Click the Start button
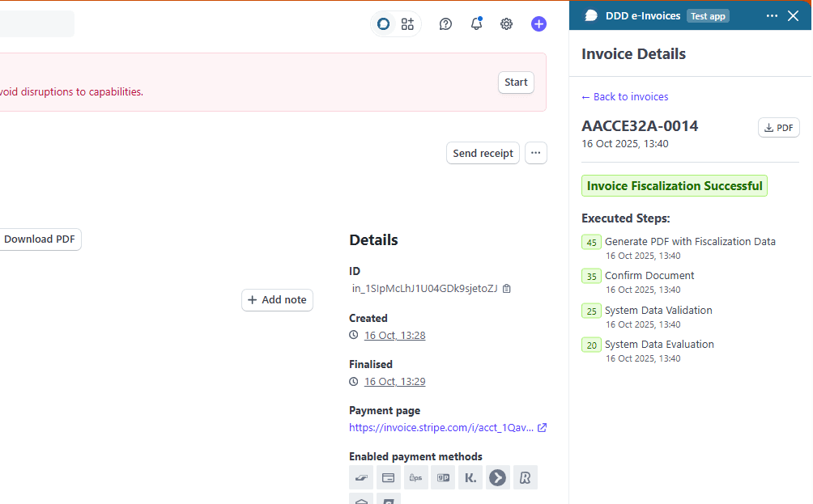This screenshot has width=813, height=504. [x=516, y=82]
